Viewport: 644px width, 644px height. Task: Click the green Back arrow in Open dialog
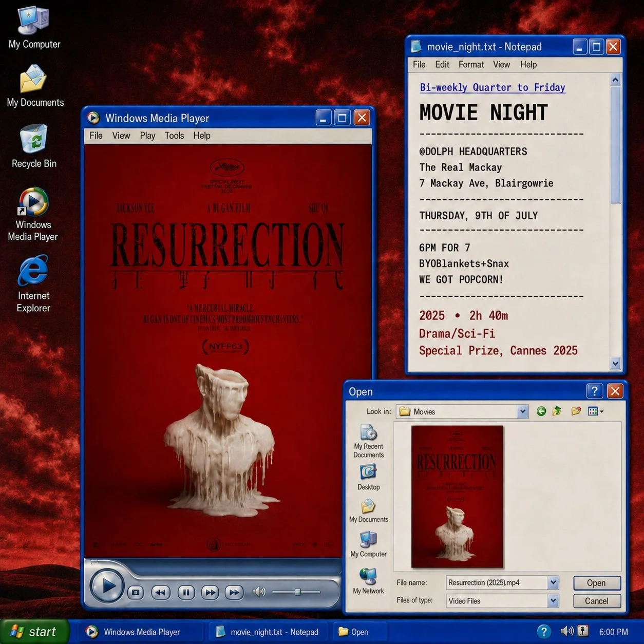pos(541,411)
